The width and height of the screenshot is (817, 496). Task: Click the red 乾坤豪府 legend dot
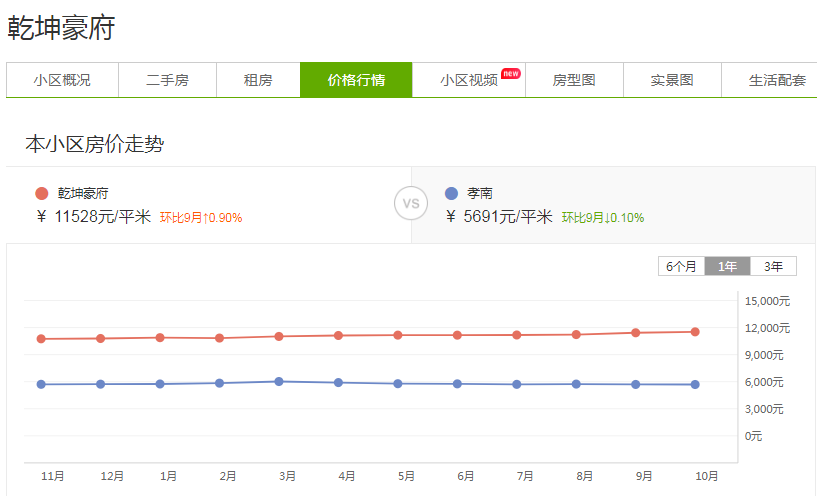click(x=41, y=194)
